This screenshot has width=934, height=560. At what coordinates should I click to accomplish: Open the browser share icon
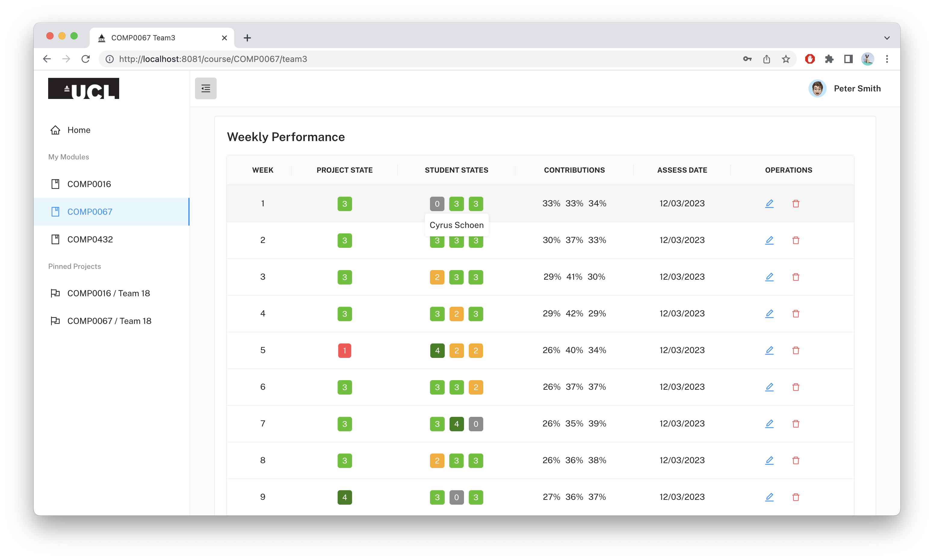tap(766, 59)
